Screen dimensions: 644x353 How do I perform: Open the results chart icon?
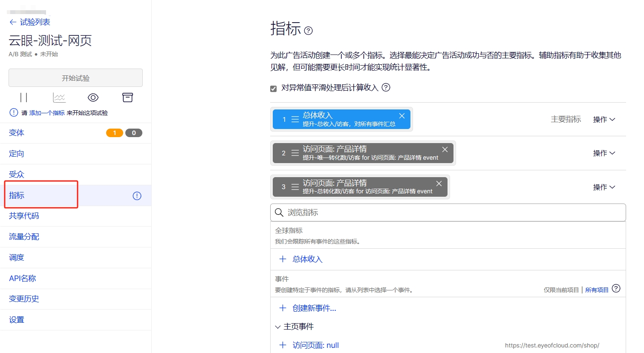coord(59,98)
